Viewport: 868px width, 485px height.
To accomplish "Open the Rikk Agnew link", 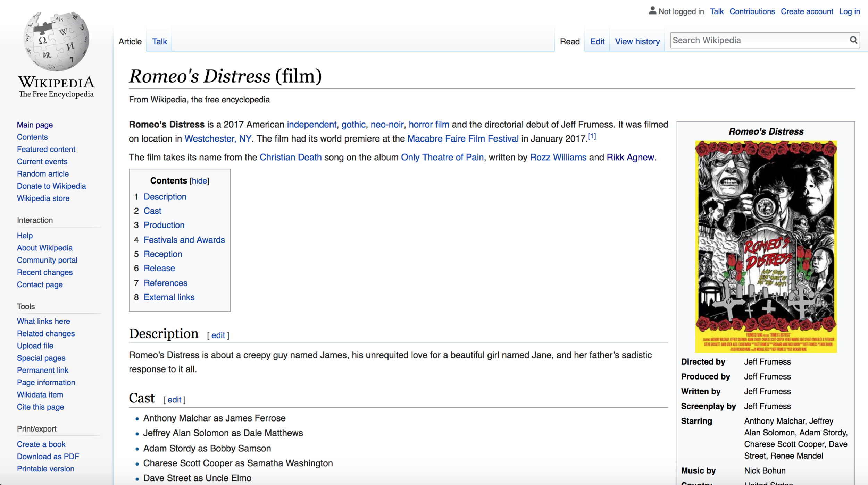I will click(x=630, y=158).
